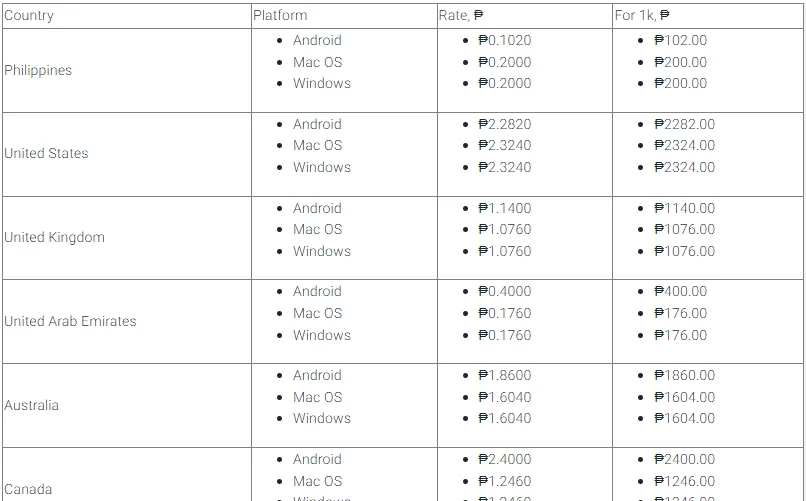
Task: Select the ₱2400.00 Canada value
Action: pyautogui.click(x=685, y=459)
